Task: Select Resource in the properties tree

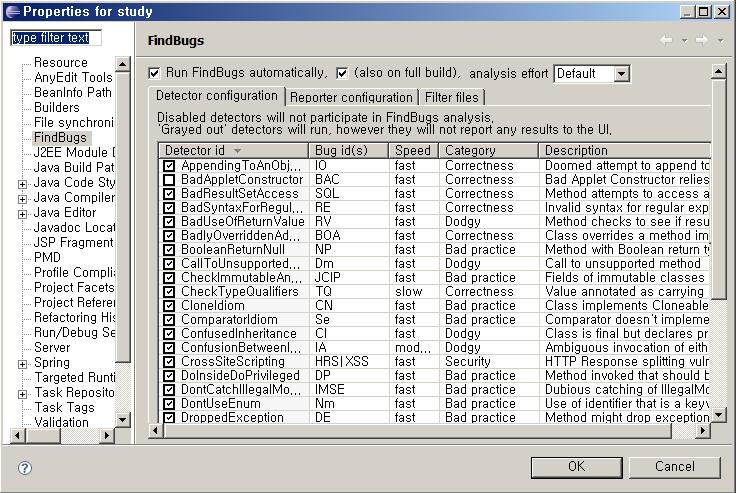Action: 61,62
